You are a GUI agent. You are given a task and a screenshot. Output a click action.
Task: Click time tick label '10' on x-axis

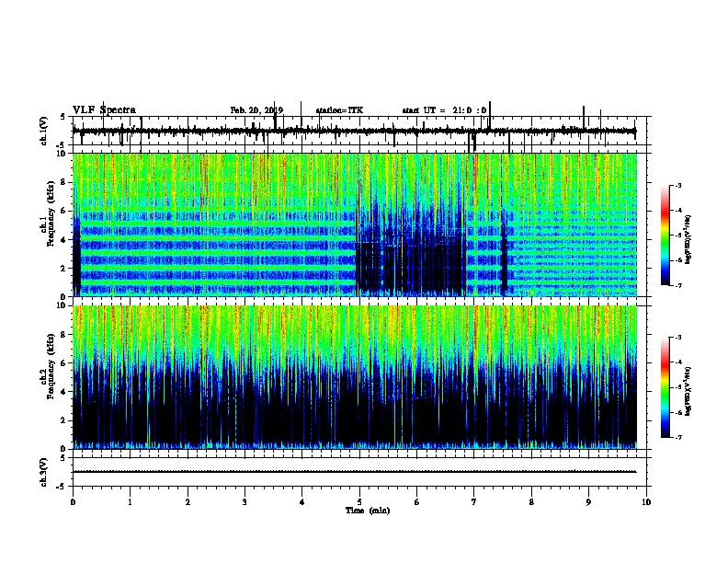pos(646,502)
